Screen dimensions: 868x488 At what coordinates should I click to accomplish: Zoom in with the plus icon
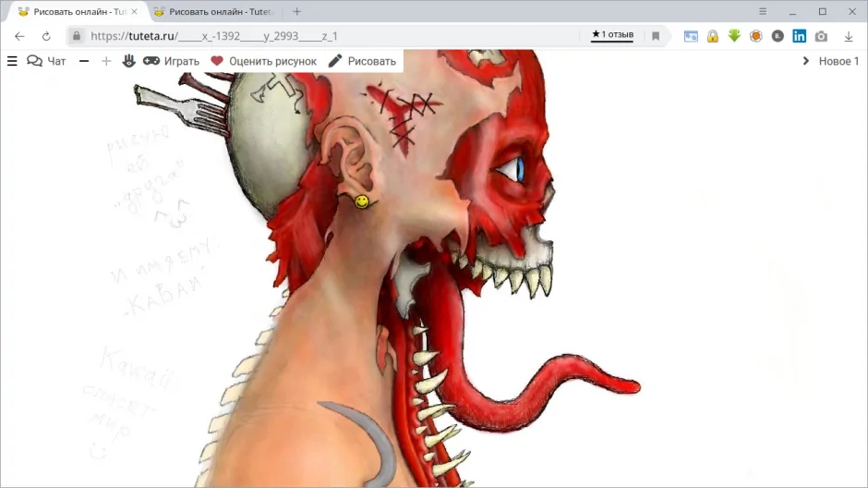tap(106, 61)
